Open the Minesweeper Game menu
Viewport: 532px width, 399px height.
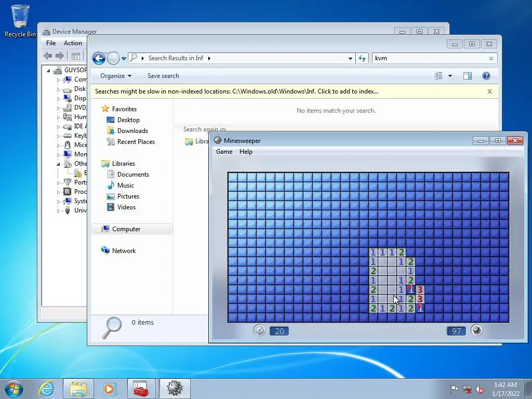(224, 152)
